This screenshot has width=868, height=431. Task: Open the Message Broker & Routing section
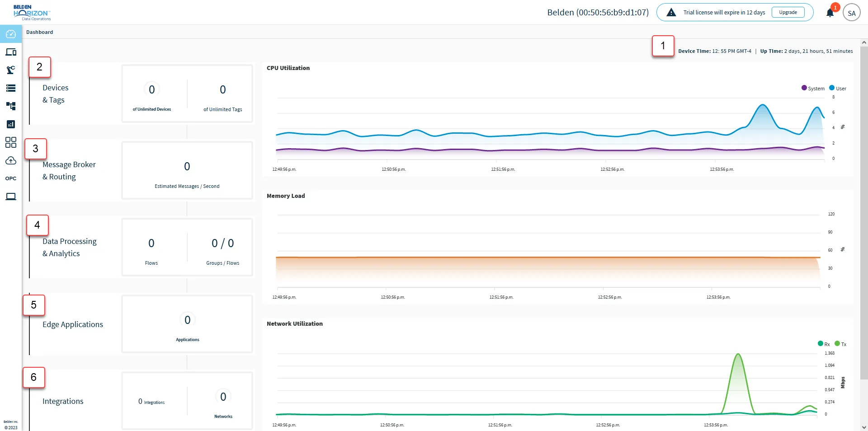[x=69, y=170]
